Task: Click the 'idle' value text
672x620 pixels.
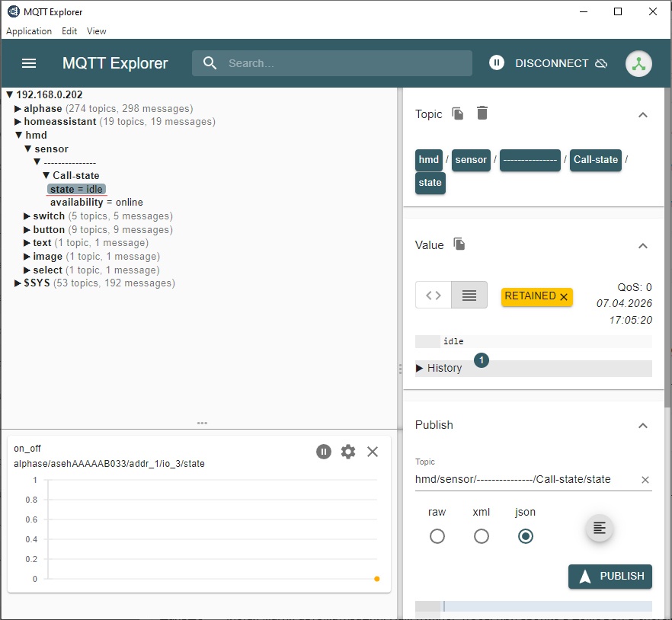Action: [453, 341]
